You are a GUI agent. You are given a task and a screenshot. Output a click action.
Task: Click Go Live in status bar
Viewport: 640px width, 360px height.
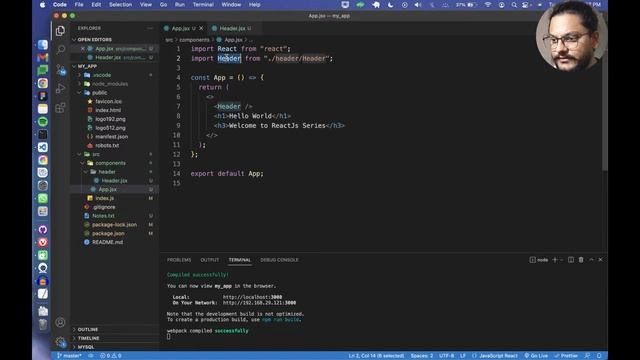click(x=536, y=356)
